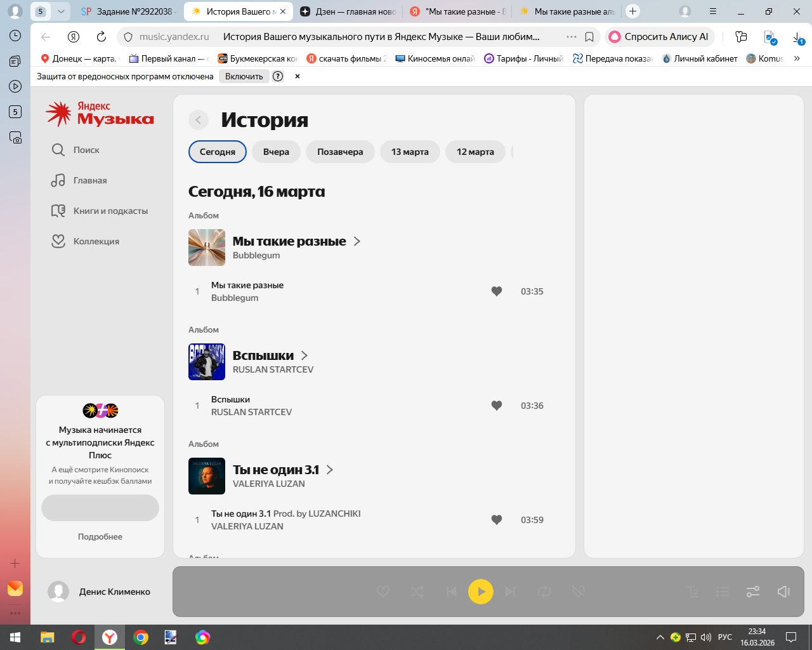Open page options three-dots menu
Viewport: 812px width, 650px height.
[572, 37]
